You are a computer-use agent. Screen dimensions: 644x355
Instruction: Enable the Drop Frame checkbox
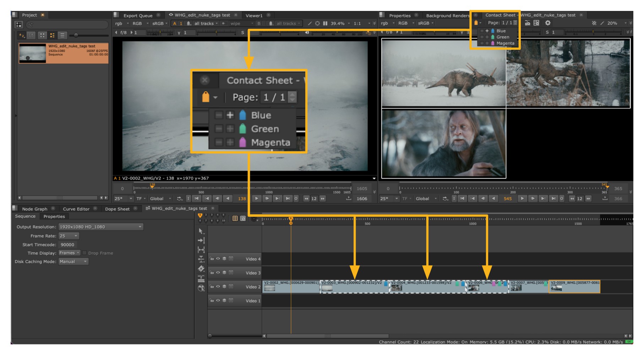pyautogui.click(x=84, y=253)
